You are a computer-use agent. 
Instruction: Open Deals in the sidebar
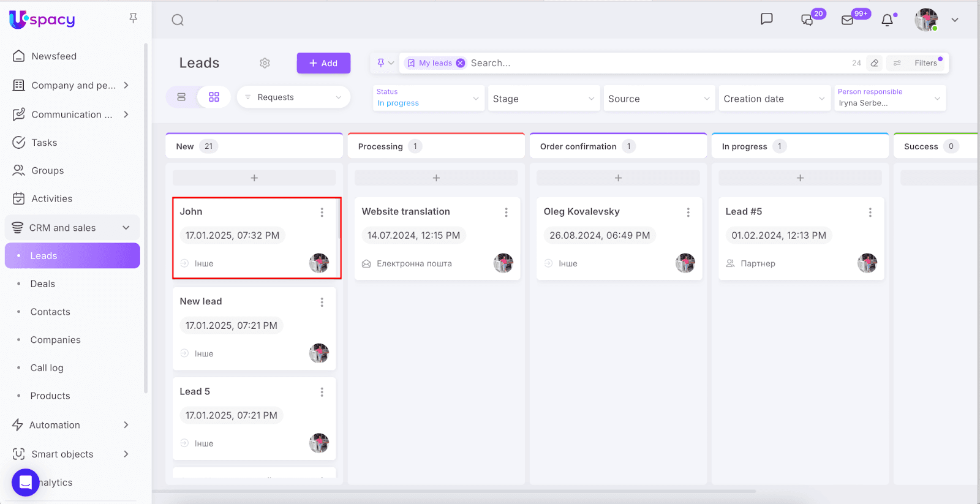pyautogui.click(x=43, y=284)
